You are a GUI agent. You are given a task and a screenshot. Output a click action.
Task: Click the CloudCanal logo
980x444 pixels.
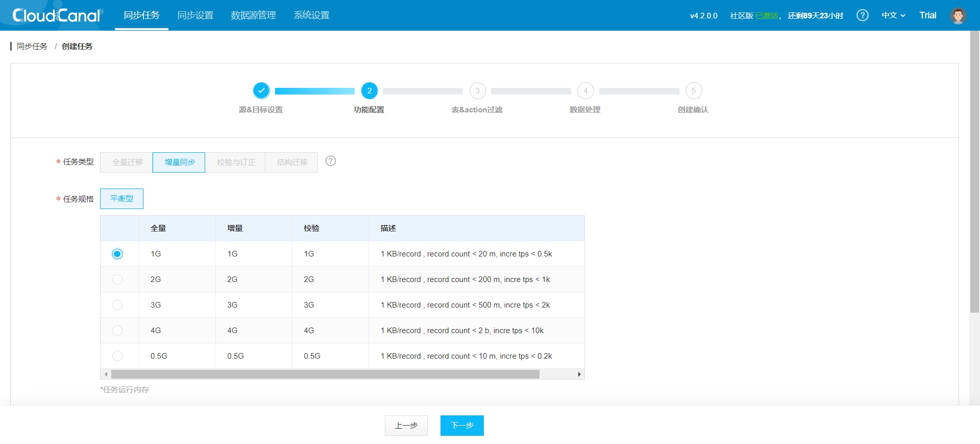tap(56, 15)
